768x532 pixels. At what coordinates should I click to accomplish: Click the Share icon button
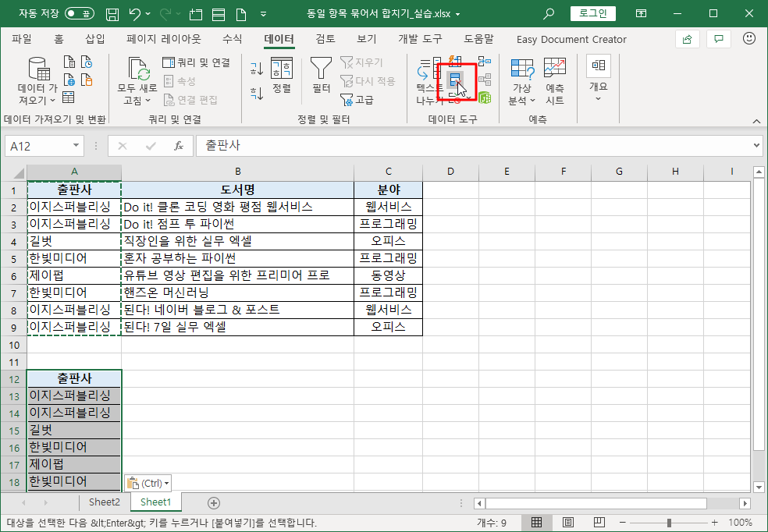point(687,39)
